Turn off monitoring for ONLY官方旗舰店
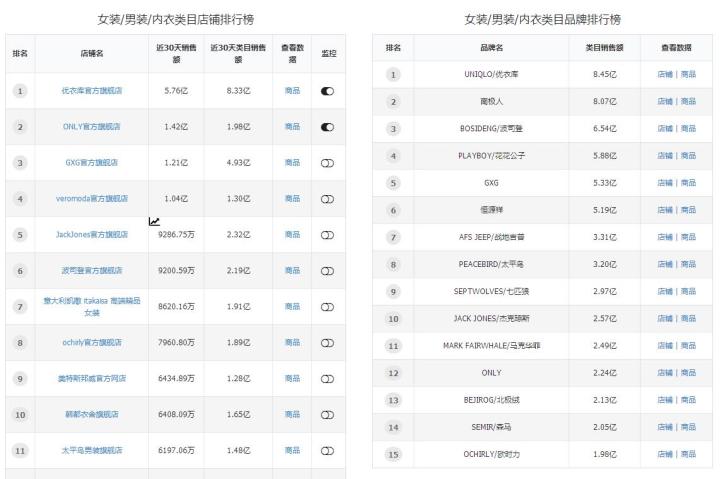 pyautogui.click(x=327, y=127)
